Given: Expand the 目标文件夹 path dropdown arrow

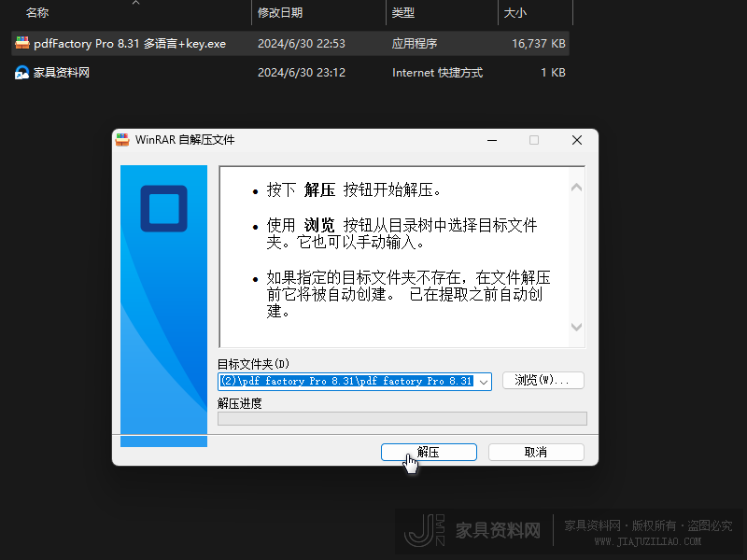Looking at the screenshot, I should (x=484, y=382).
